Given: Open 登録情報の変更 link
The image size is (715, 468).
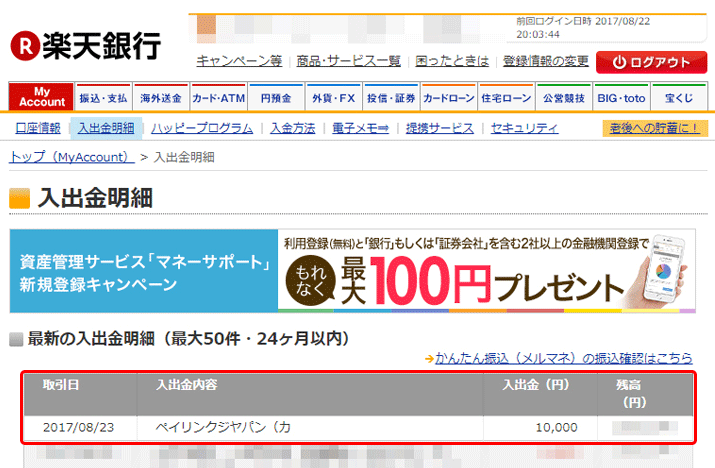Looking at the screenshot, I should click(545, 61).
